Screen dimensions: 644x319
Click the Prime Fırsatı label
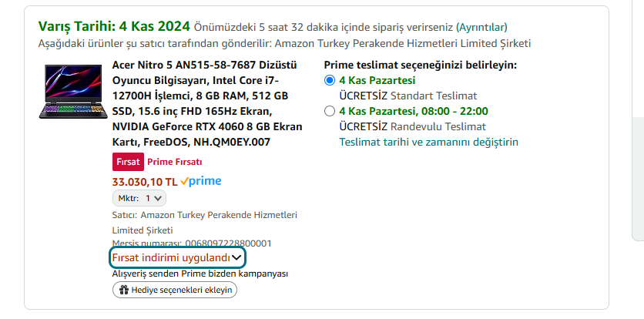175,162
